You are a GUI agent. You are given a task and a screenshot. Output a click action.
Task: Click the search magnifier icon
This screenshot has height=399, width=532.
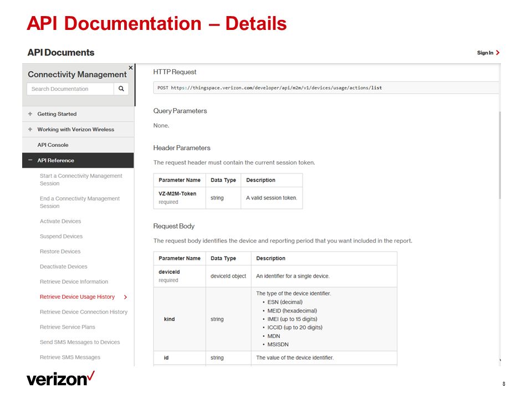tap(121, 89)
